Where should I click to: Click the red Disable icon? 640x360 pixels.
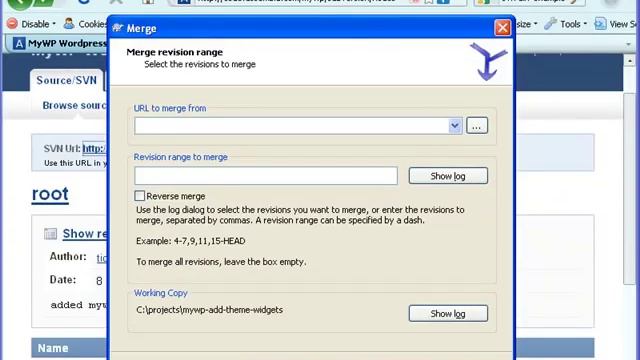click(x=12, y=24)
